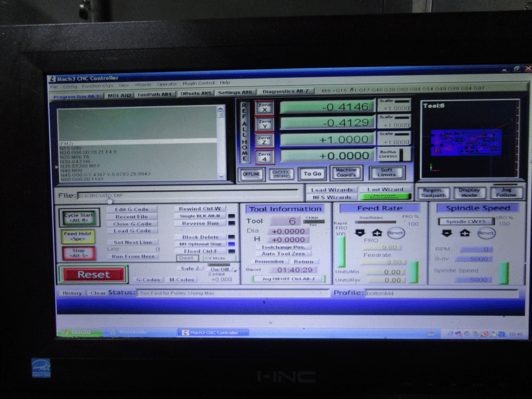Toggle Single BLK Alt-N
The width and height of the screenshot is (532, 399).
200,215
